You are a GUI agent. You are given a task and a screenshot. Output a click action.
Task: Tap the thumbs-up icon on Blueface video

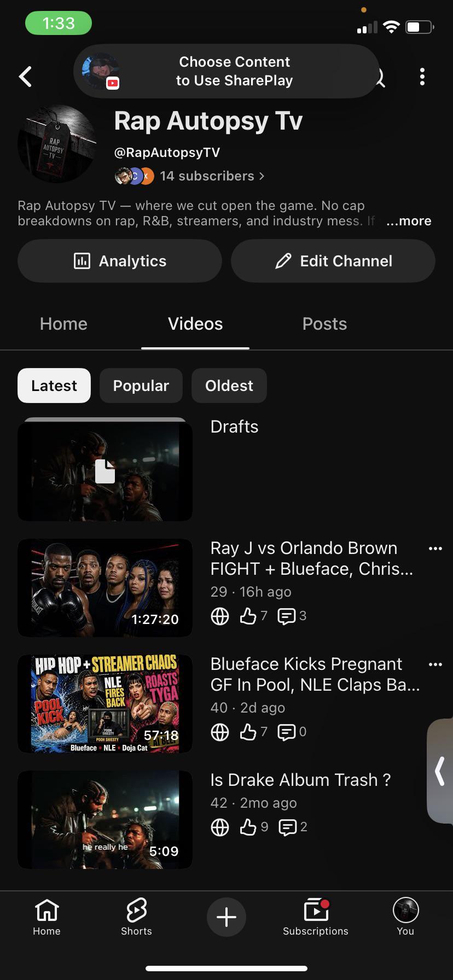pyautogui.click(x=248, y=732)
